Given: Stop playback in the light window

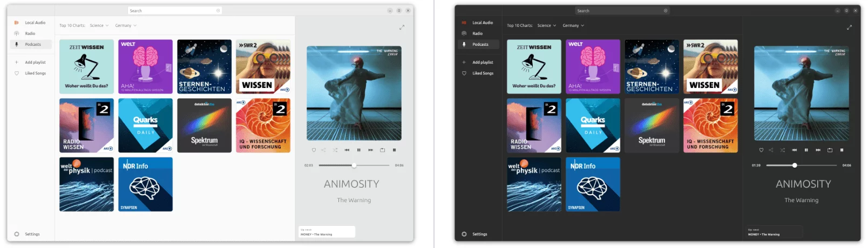Looking at the screenshot, I should [394, 150].
